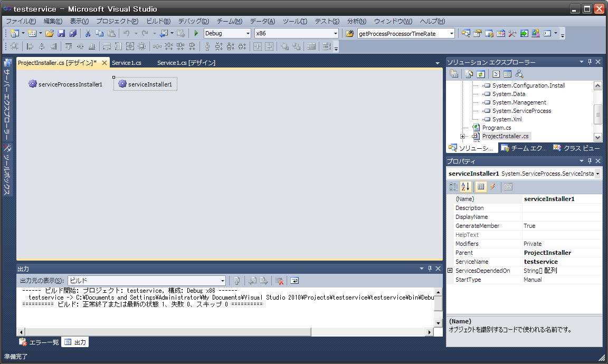This screenshot has width=608, height=364.
Task: Open the Solution Explorer window position menu arrow
Action: 581,62
